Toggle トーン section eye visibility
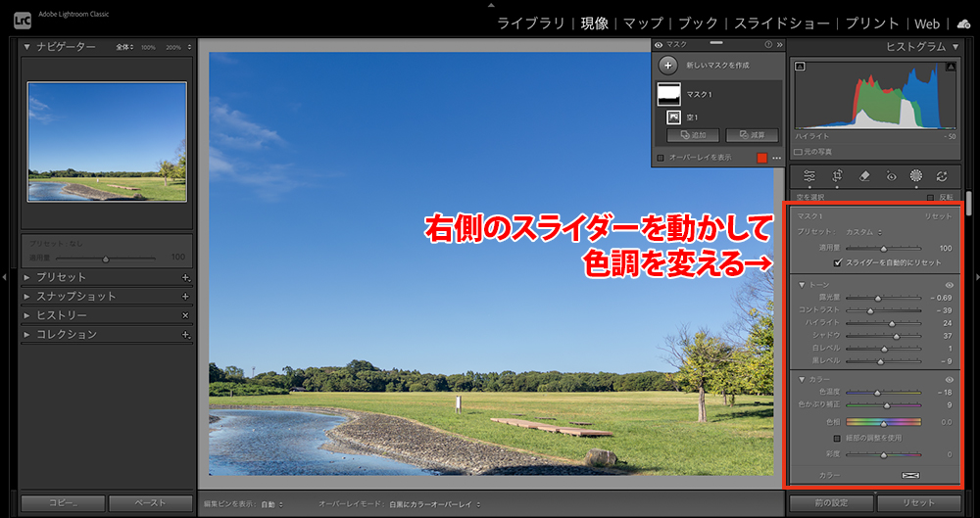980x518 pixels. [x=950, y=285]
